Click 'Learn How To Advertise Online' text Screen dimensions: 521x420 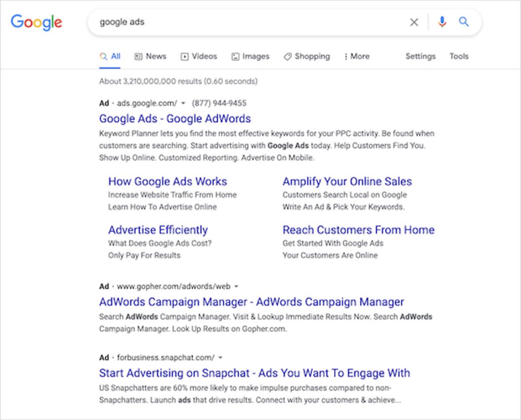click(162, 207)
